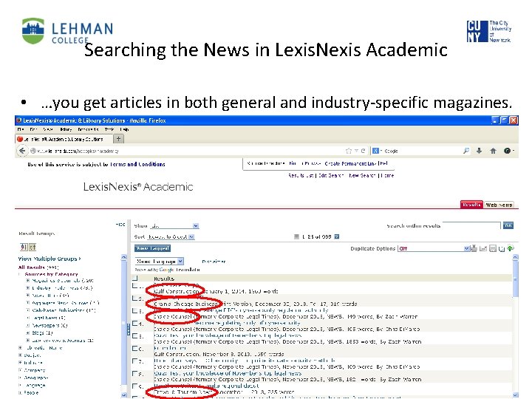This screenshot has width=532, height=399.
Task: Tick the checkbox for result number 5
Action: [x=135, y=335]
